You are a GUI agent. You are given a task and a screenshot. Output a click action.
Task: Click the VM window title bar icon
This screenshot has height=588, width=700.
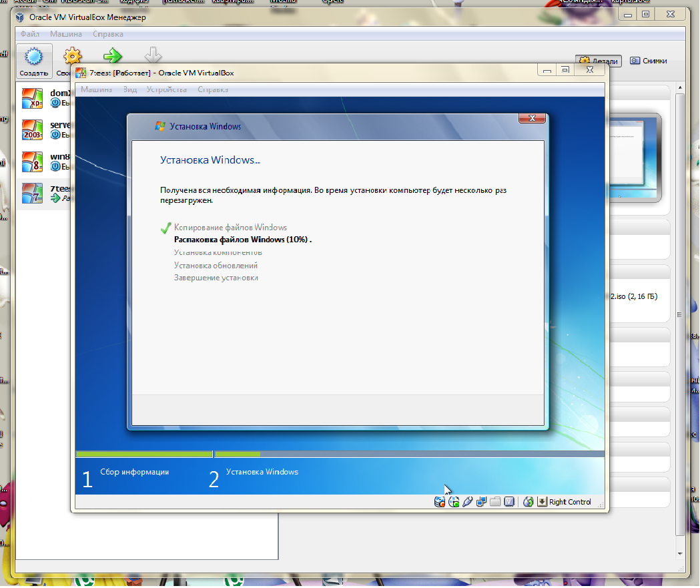[81, 73]
